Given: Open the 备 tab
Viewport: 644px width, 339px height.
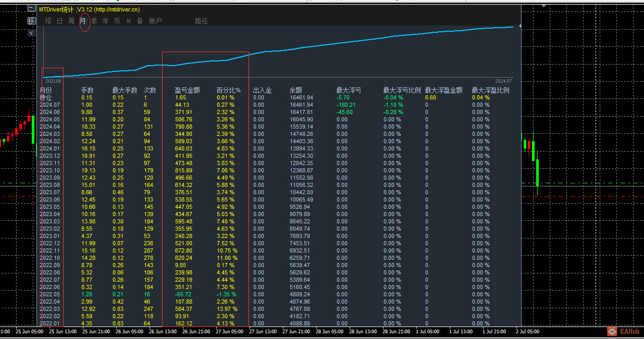Looking at the screenshot, I should [140, 21].
